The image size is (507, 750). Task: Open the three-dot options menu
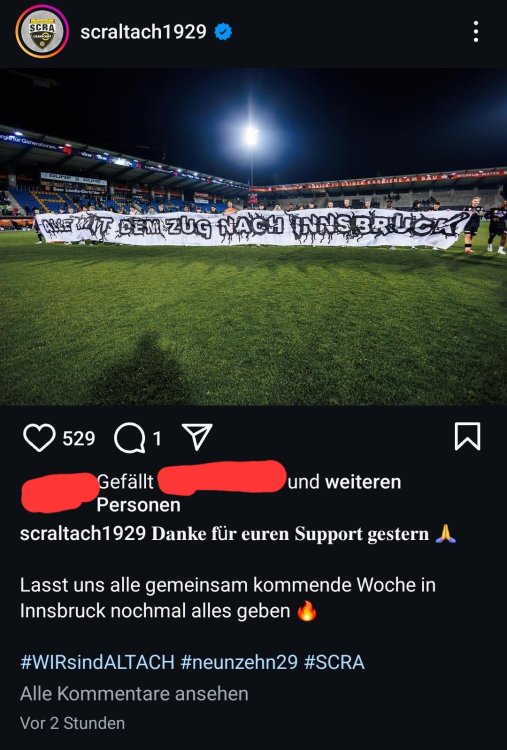(475, 32)
